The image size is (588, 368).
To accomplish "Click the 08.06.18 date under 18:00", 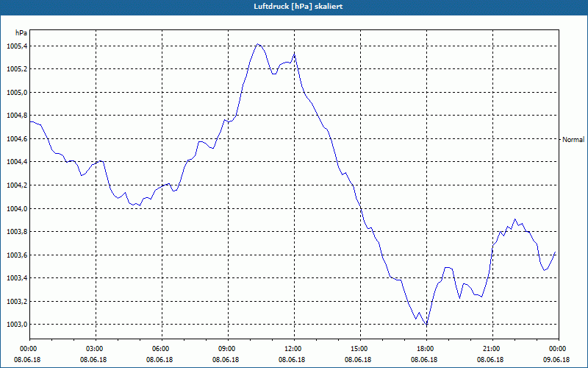I will point(424,359).
